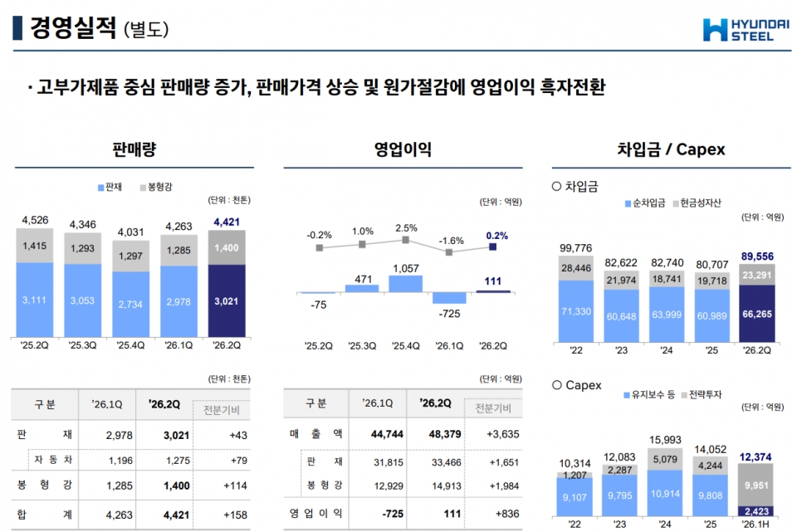Click the 12,374 Capex total for '26.1H
The width and height of the screenshot is (797, 532).
click(755, 457)
